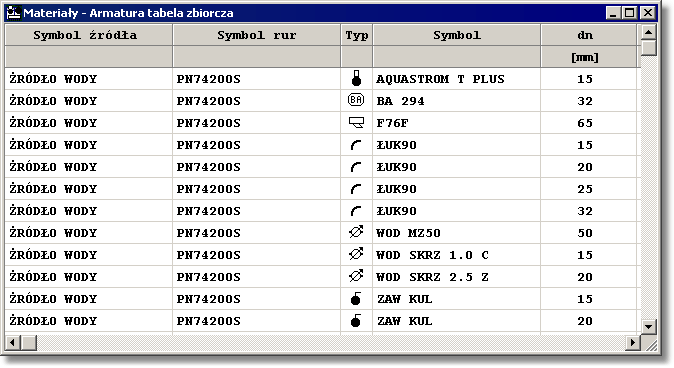Maximize the Materiały window
Viewport: 674px width, 368px height.
click(630, 12)
